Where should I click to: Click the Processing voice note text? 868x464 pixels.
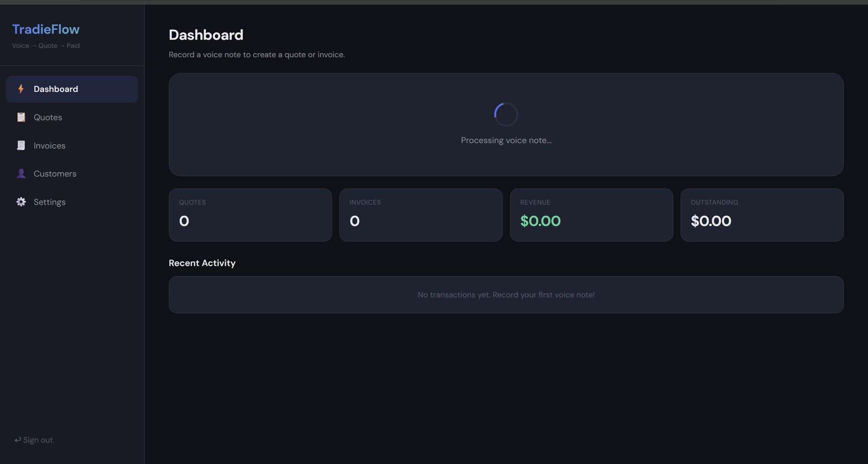click(506, 141)
